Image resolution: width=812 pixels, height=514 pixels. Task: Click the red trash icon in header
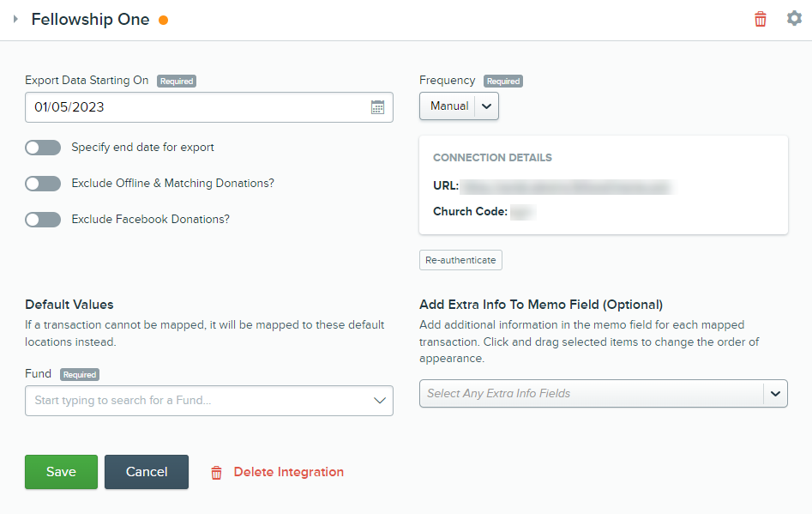tap(761, 19)
